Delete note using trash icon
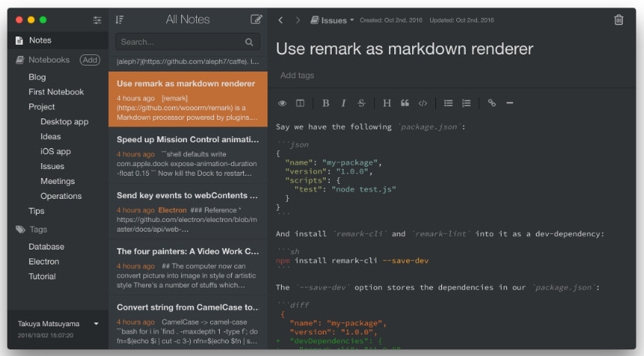Image resolution: width=644 pixels, height=356 pixels. [x=619, y=19]
